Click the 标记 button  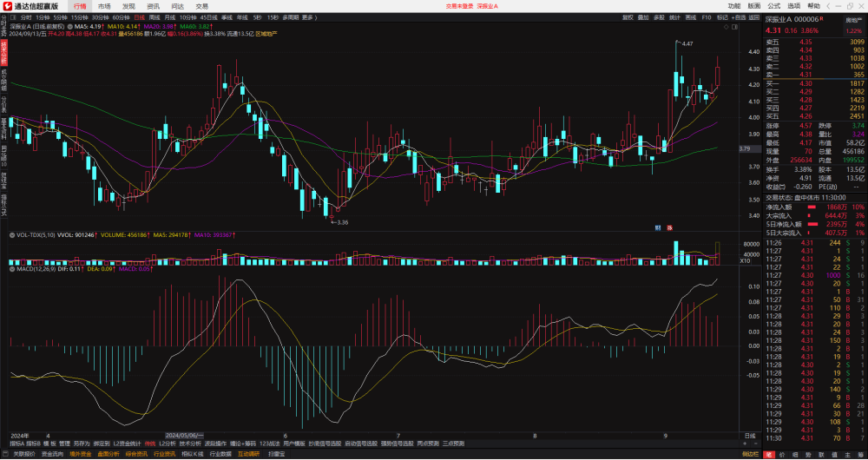722,17
